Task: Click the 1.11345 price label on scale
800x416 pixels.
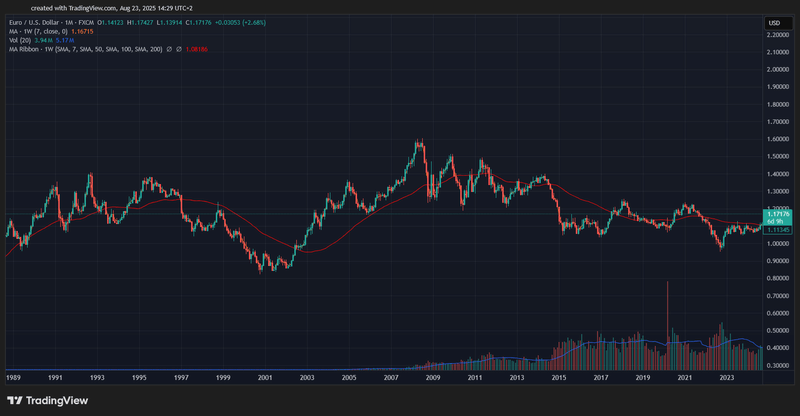Action: coord(779,230)
